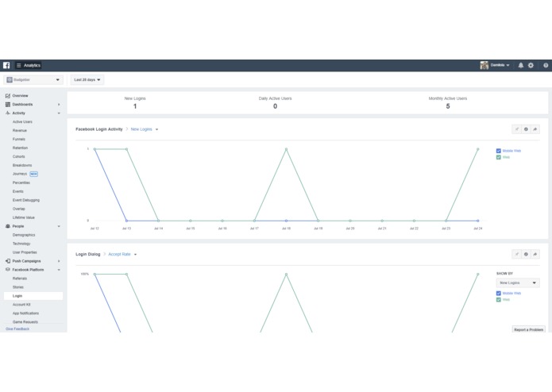The width and height of the screenshot is (552, 392).
Task: Click the People group icon
Action: pyautogui.click(x=8, y=226)
